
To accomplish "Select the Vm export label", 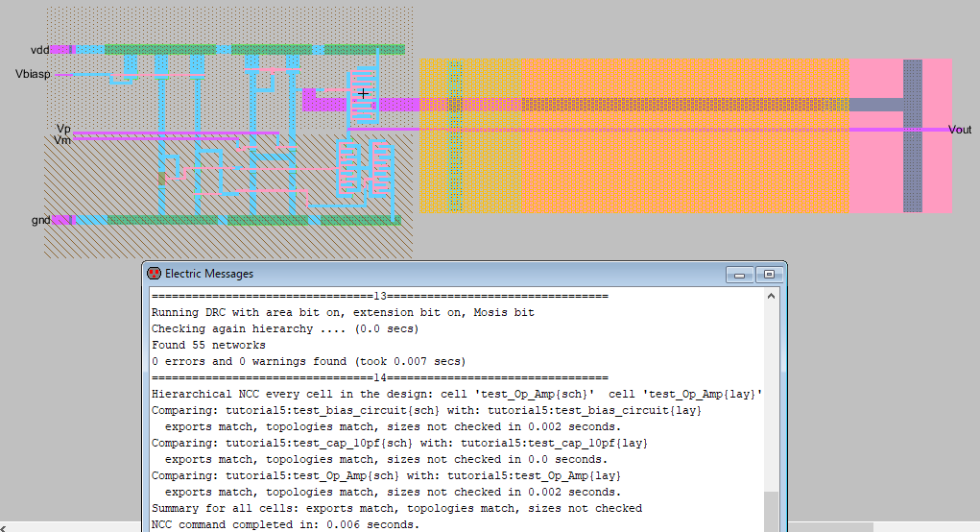I will click(62, 140).
